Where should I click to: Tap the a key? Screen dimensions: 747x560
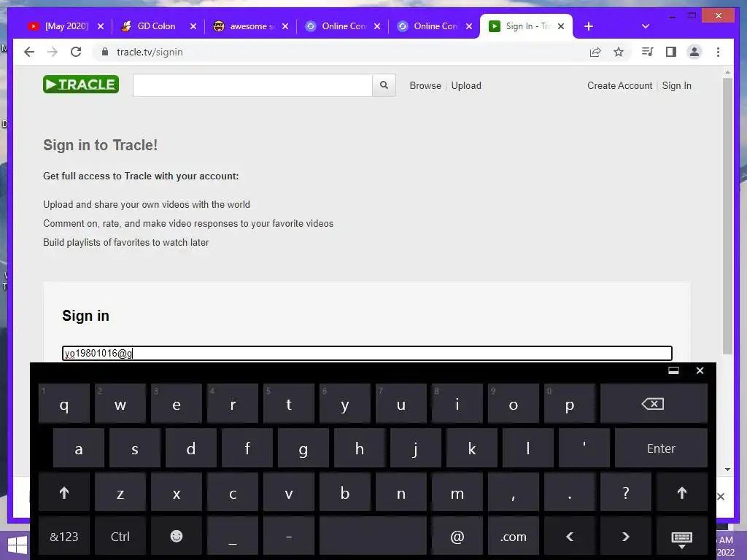(79, 448)
